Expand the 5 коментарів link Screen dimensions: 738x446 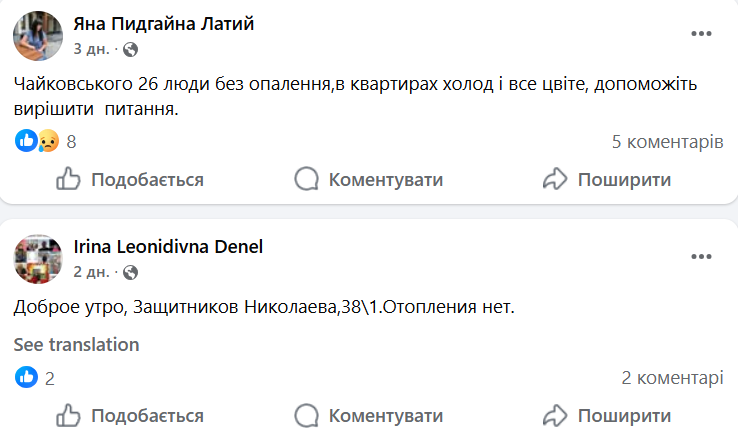click(x=667, y=142)
